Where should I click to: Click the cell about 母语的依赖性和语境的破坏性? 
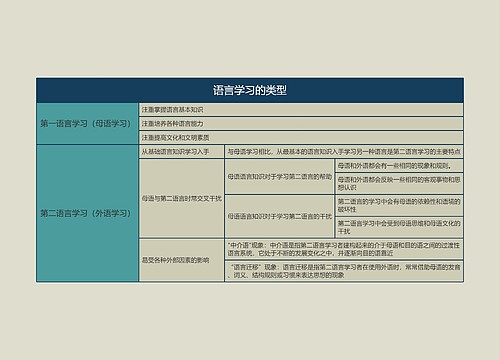pos(399,206)
